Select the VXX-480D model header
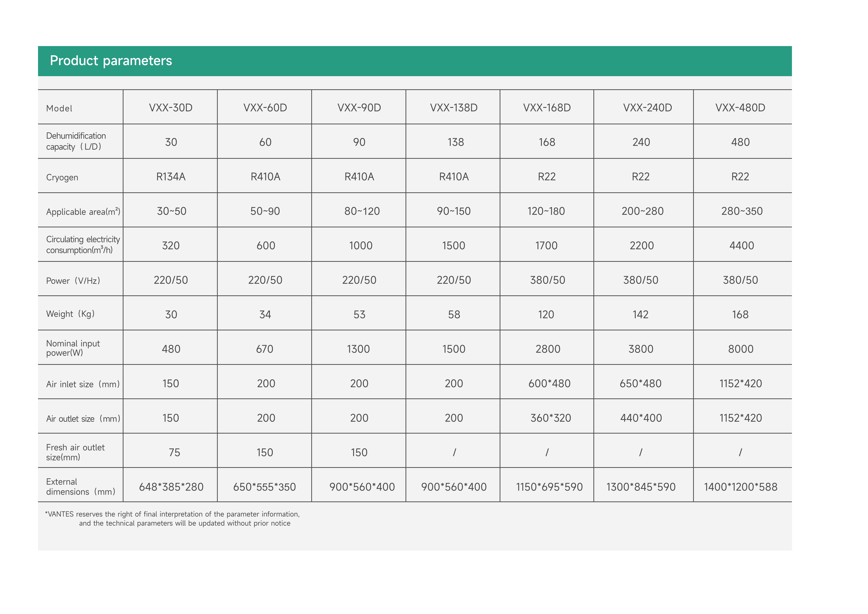Screen dimensions: 868x614 740,108
